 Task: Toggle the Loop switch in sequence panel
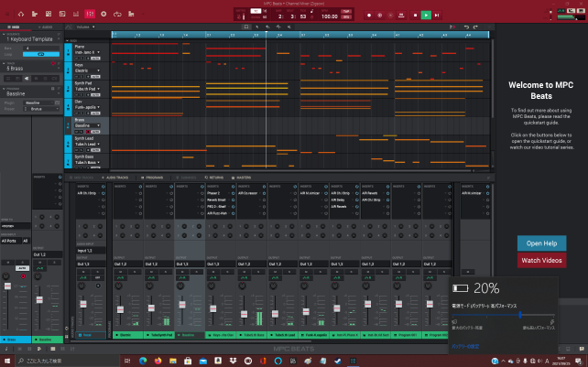coord(39,55)
